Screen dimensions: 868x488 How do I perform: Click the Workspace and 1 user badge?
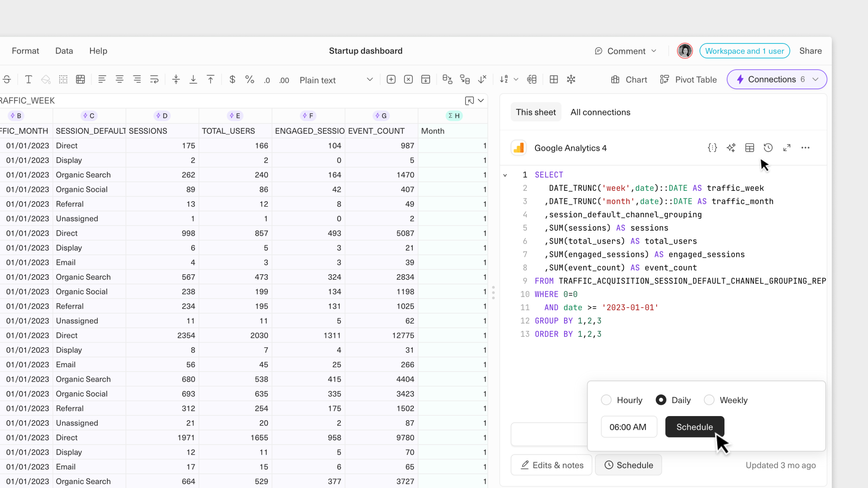[745, 51]
